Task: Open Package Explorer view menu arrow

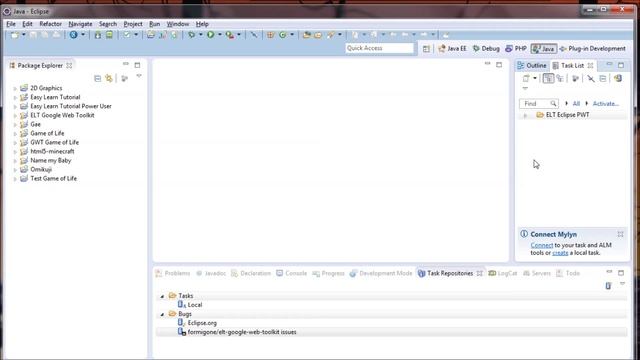Action: (139, 76)
